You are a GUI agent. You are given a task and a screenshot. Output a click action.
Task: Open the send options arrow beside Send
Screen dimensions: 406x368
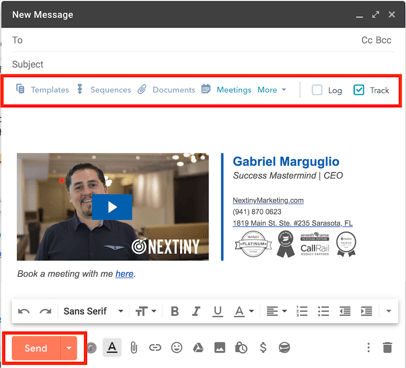tap(69, 348)
